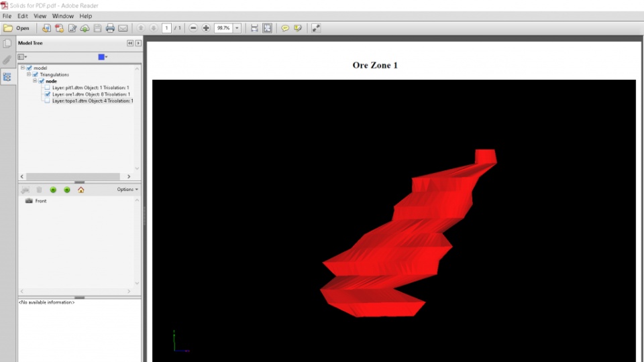Image resolution: width=644 pixels, height=362 pixels.
Task: Enable the pit1.dtm layer checkbox
Action: 47,87
